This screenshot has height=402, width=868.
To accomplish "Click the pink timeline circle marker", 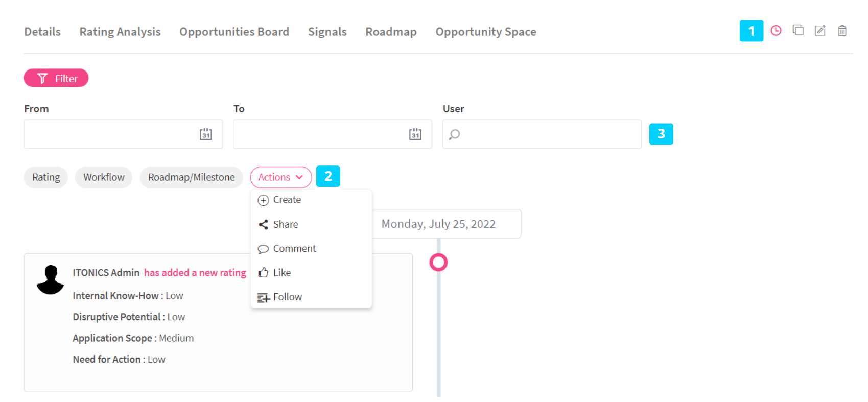I will click(438, 263).
